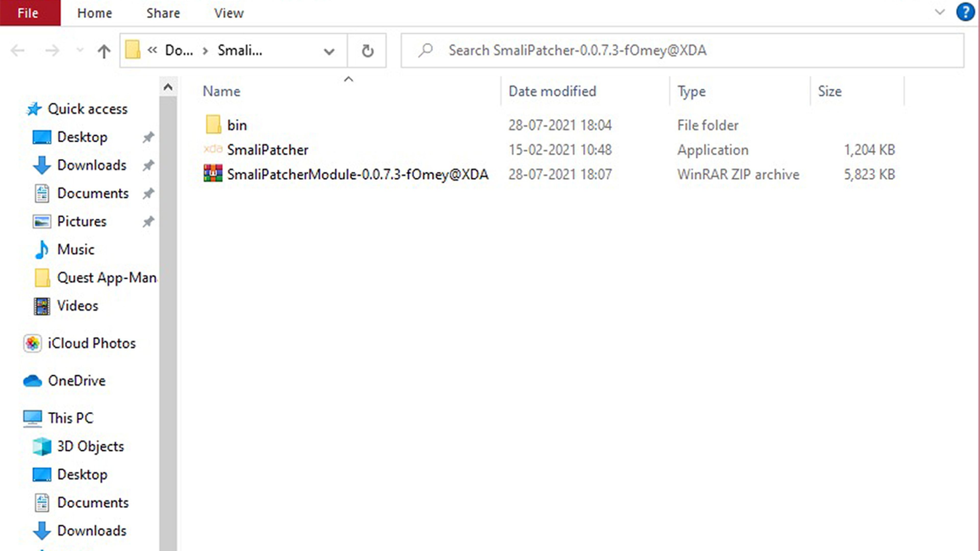980x551 pixels.
Task: Expand the ribbon with the chevron
Action: pyautogui.click(x=940, y=12)
